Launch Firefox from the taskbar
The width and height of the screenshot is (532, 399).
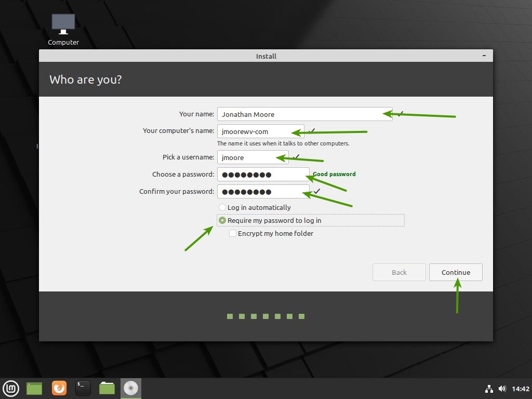59,388
